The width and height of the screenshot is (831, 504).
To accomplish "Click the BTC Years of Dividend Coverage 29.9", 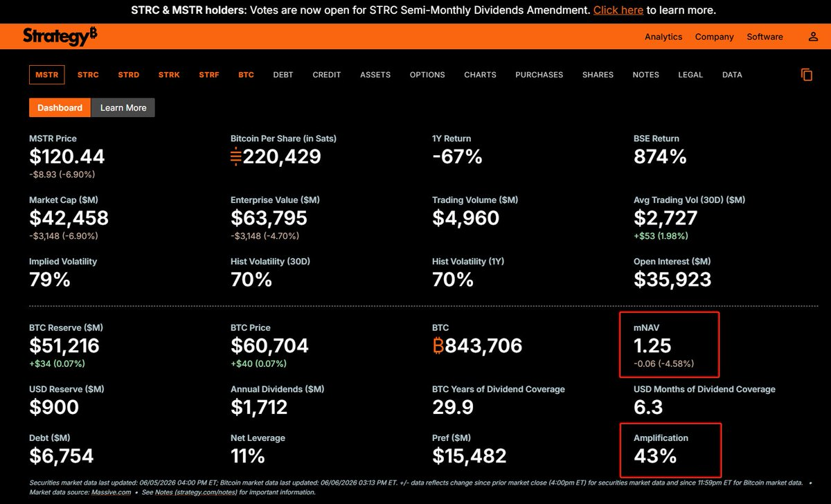I will pyautogui.click(x=453, y=407).
